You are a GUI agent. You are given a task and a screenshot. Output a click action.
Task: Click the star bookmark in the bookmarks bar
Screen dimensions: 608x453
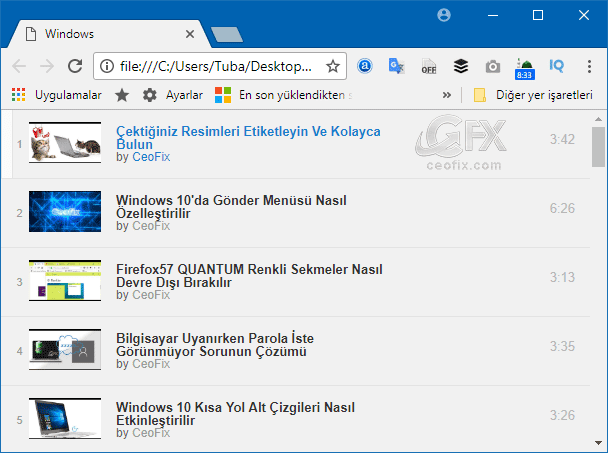(x=122, y=95)
